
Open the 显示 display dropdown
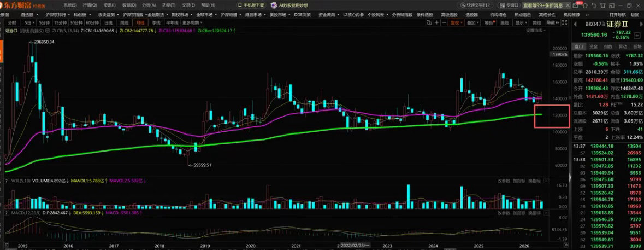tap(521, 22)
